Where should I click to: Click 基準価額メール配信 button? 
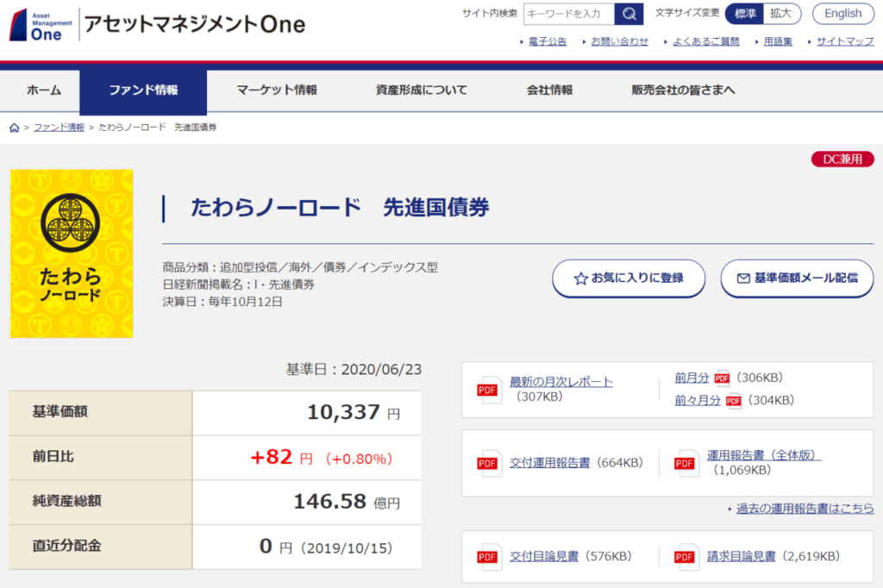tap(797, 278)
